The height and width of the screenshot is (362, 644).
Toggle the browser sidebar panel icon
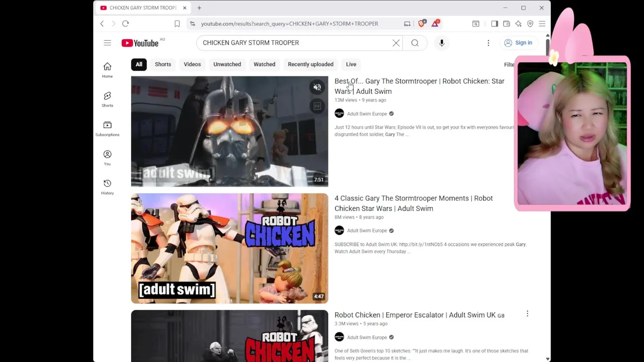click(495, 24)
